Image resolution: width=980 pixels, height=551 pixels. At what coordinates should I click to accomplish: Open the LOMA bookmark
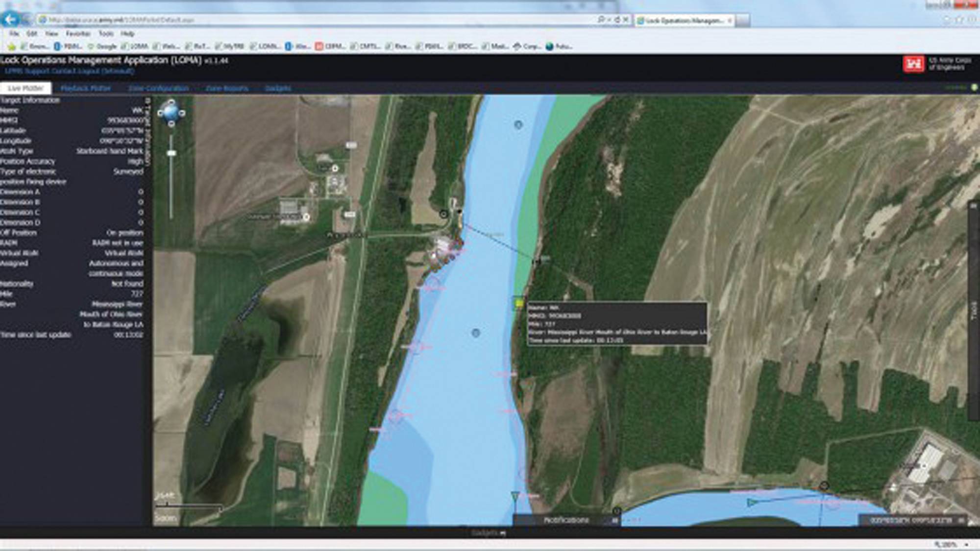click(135, 47)
